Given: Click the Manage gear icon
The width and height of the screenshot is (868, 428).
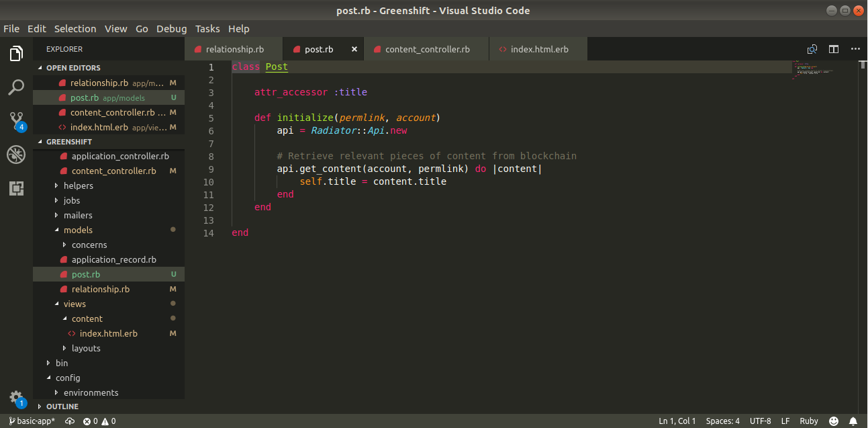Looking at the screenshot, I should pyautogui.click(x=16, y=397).
